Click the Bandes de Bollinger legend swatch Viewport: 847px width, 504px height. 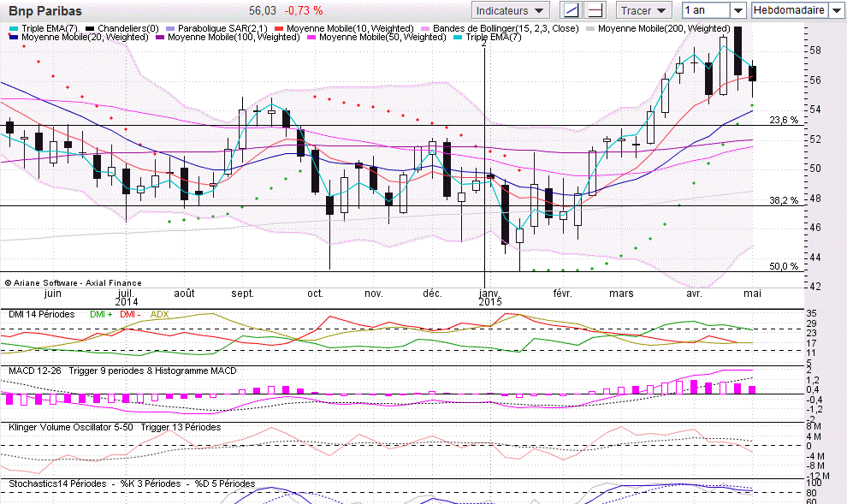[x=425, y=28]
